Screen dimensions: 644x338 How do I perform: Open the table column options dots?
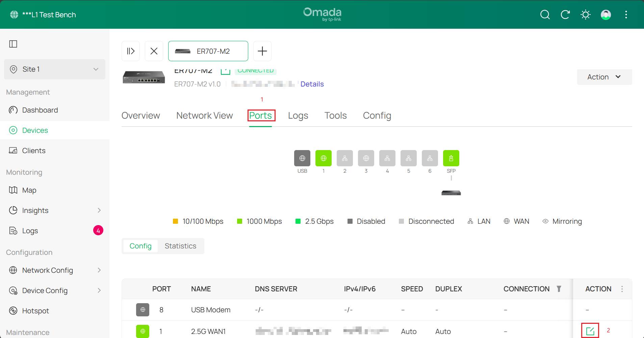(x=622, y=289)
